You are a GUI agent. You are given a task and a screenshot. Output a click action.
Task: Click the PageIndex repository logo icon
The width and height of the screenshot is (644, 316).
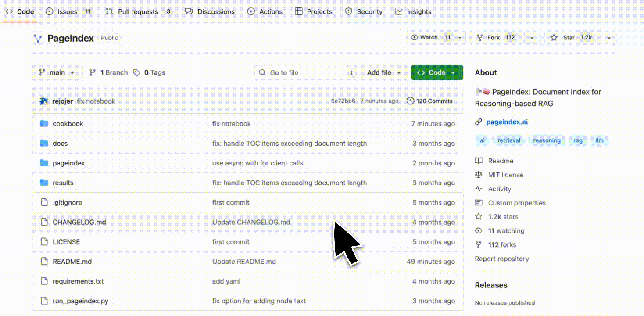click(x=38, y=38)
